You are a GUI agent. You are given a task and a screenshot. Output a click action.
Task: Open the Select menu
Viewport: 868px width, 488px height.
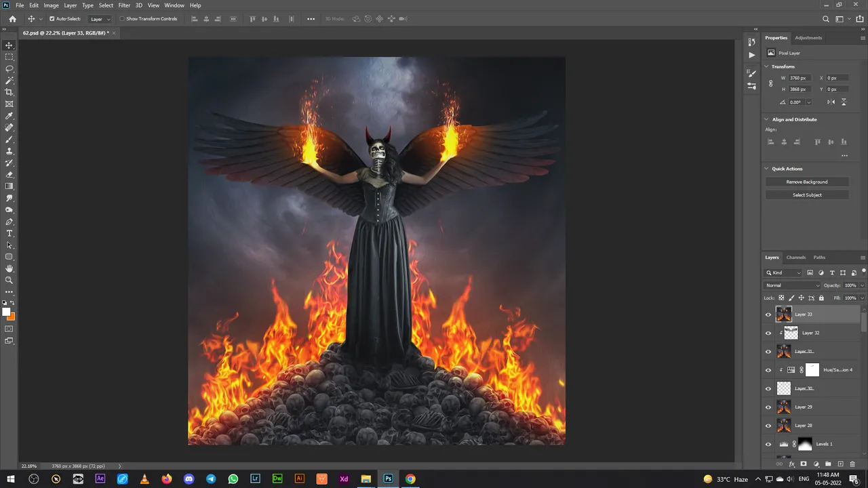pos(106,5)
